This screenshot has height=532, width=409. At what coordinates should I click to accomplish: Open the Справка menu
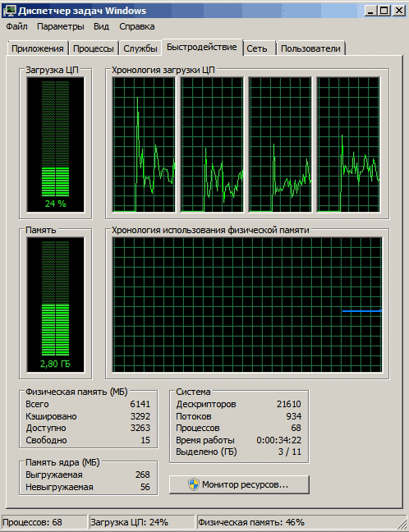pyautogui.click(x=137, y=26)
